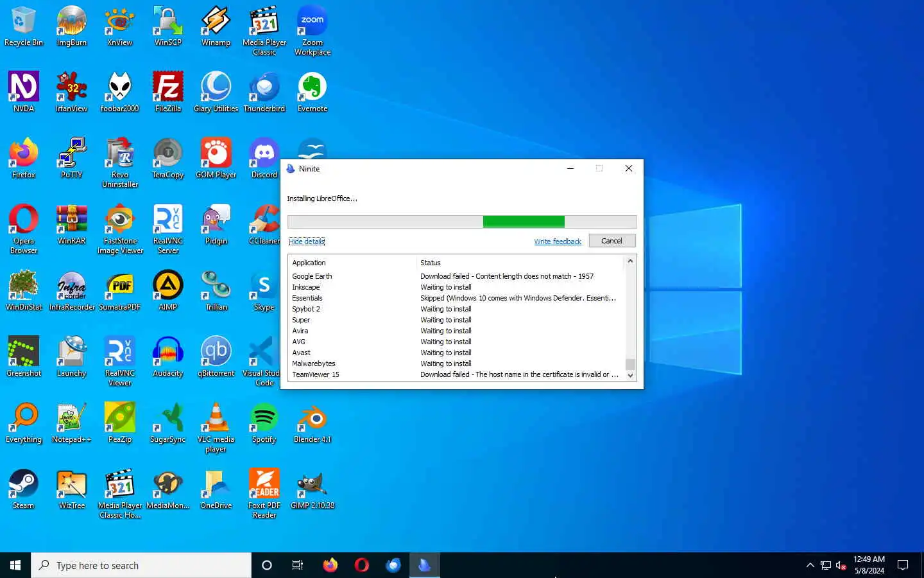
Task: Select the Steam desktop icon
Action: click(23, 489)
